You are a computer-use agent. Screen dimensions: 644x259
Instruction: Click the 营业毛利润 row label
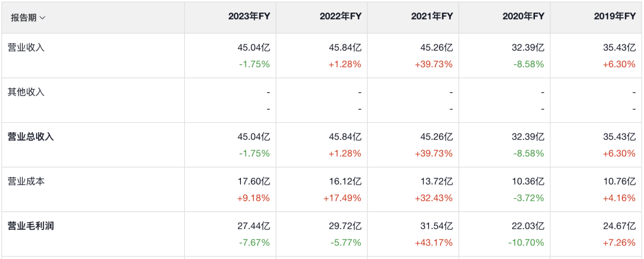click(30, 226)
